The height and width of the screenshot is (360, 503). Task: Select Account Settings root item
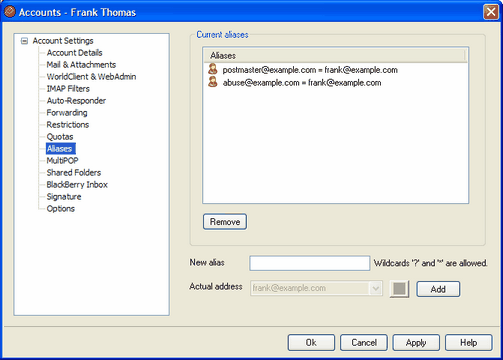pyautogui.click(x=63, y=41)
